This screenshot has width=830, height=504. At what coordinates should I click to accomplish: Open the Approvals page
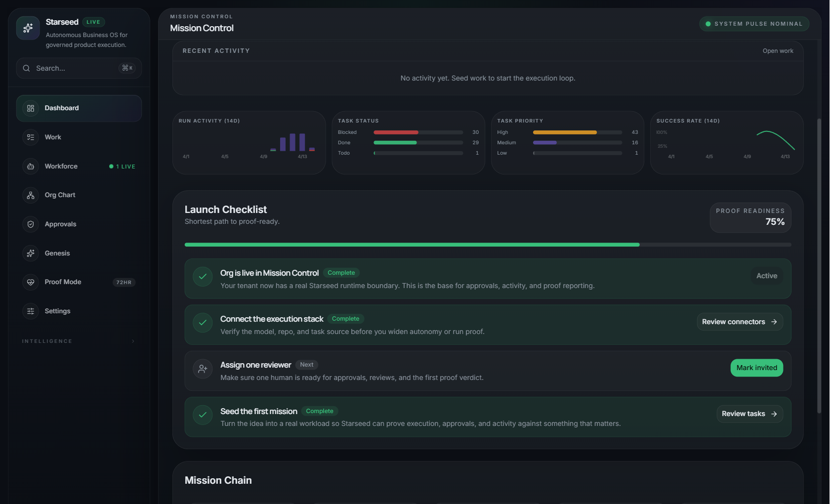(x=79, y=224)
